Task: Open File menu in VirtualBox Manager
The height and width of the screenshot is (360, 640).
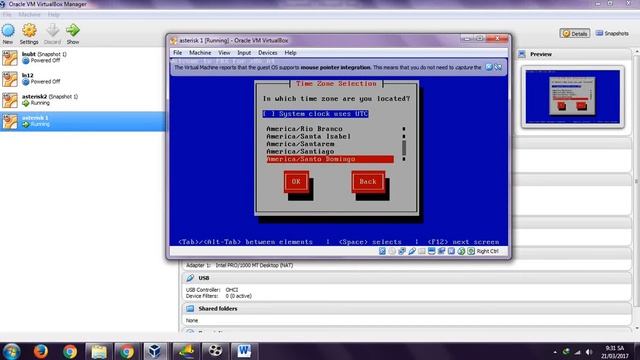Action: tap(7, 15)
